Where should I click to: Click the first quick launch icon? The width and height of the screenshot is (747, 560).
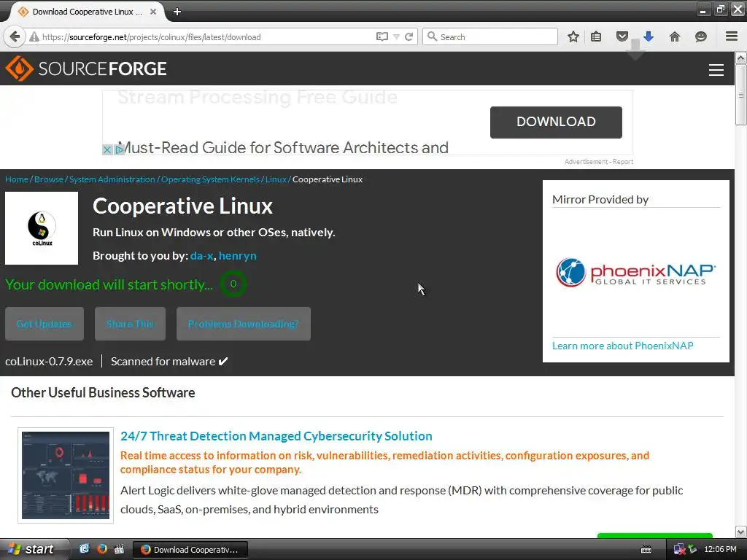85,549
